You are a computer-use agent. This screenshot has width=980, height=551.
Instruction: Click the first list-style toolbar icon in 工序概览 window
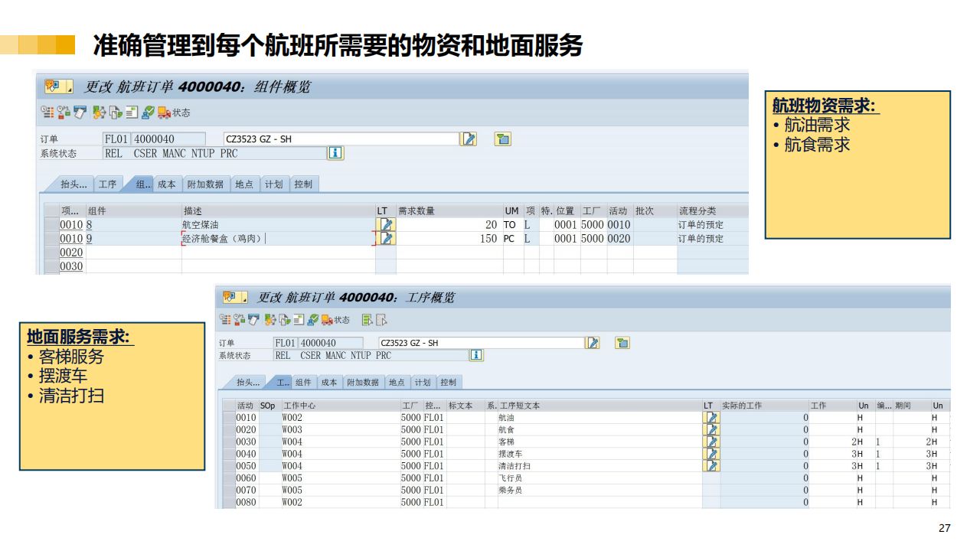[225, 320]
